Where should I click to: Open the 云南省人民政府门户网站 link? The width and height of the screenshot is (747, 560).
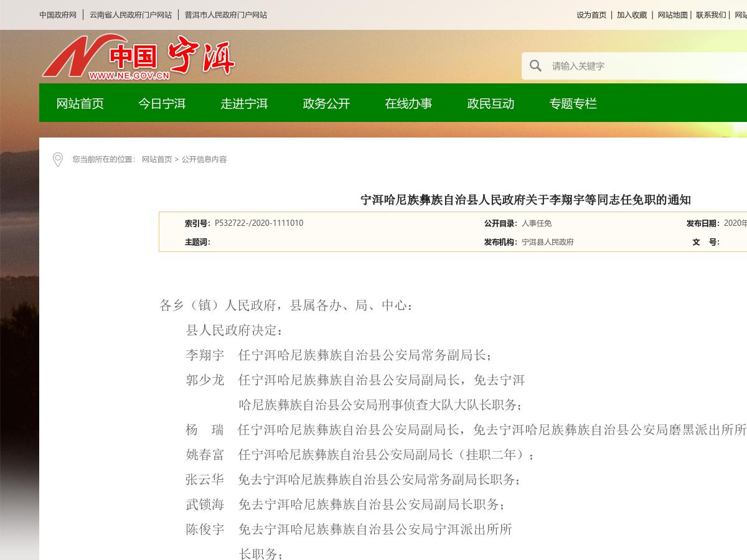131,14
